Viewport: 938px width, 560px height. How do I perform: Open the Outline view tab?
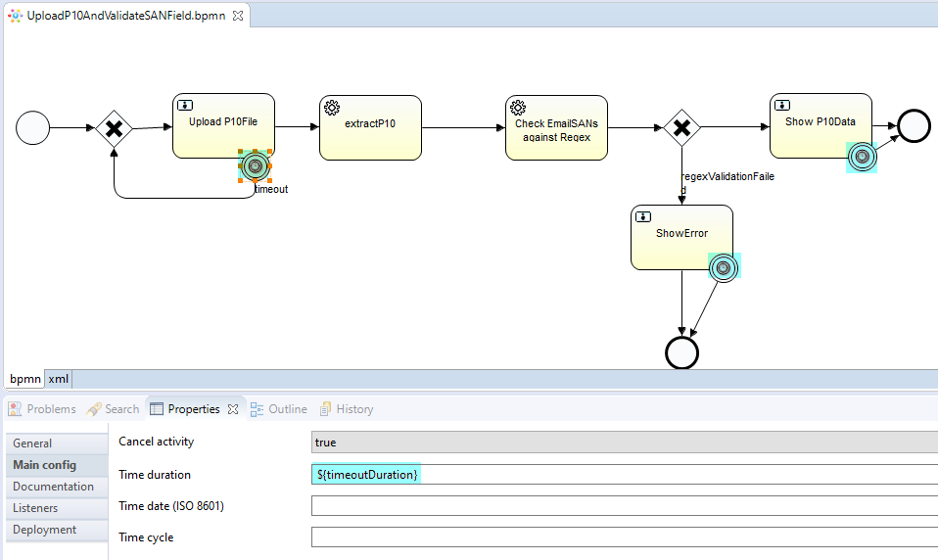279,409
